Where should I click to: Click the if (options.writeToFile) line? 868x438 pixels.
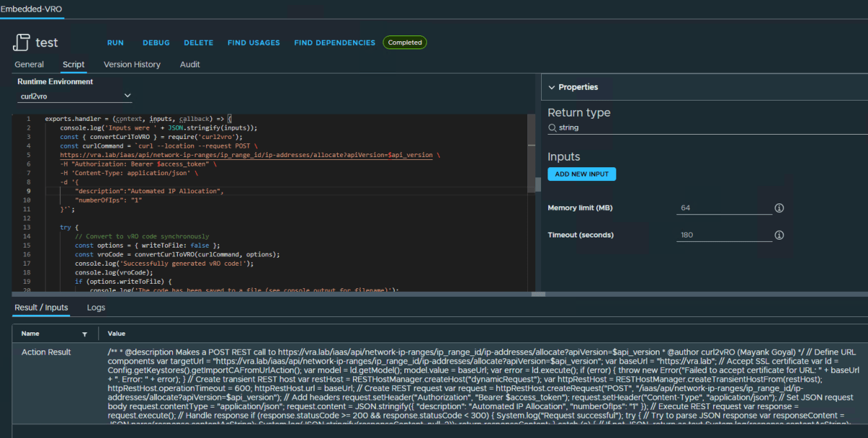pos(123,282)
